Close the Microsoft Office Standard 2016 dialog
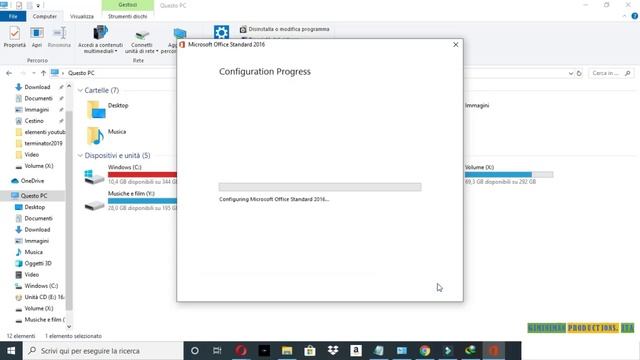This screenshot has width=640, height=360. click(456, 44)
